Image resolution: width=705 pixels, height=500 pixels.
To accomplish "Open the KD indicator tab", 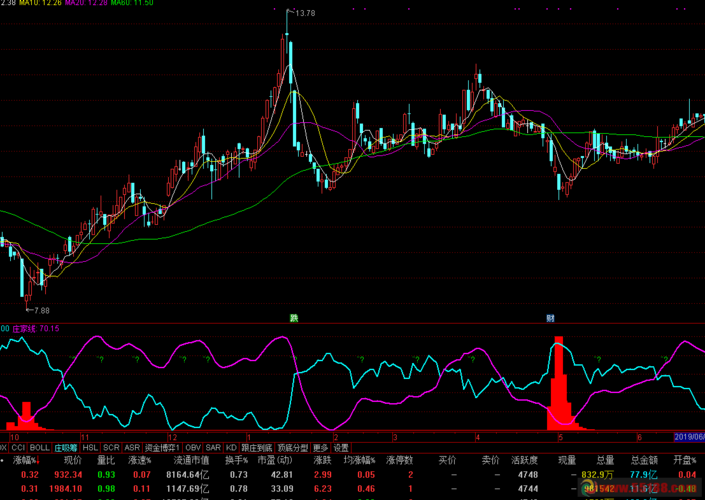I will [231, 448].
